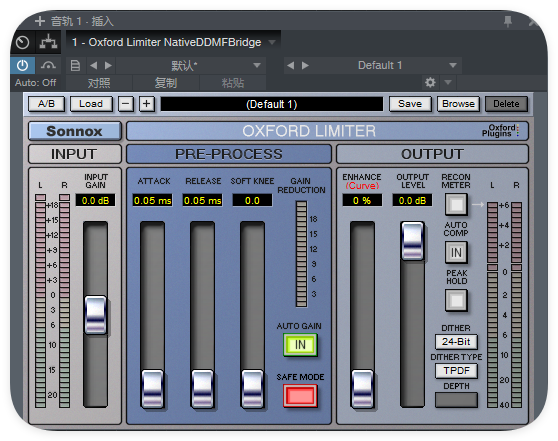The image size is (558, 441).
Task: Go to next program beside Default 1
Action: click(305, 65)
